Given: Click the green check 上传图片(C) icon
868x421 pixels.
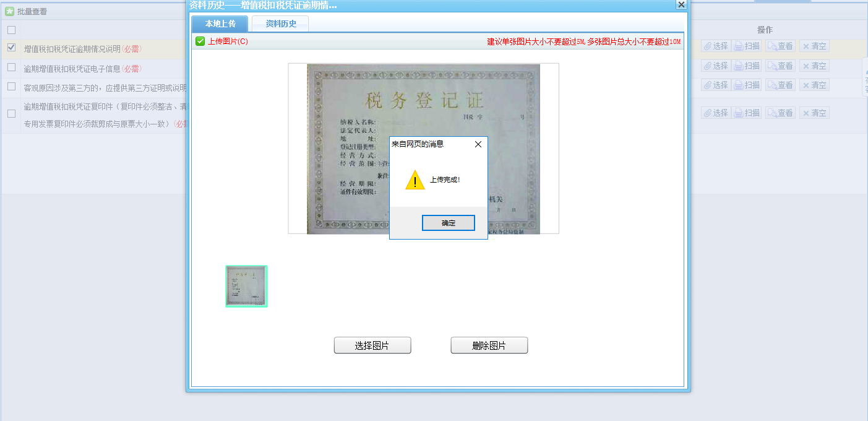Looking at the screenshot, I should pyautogui.click(x=199, y=41).
